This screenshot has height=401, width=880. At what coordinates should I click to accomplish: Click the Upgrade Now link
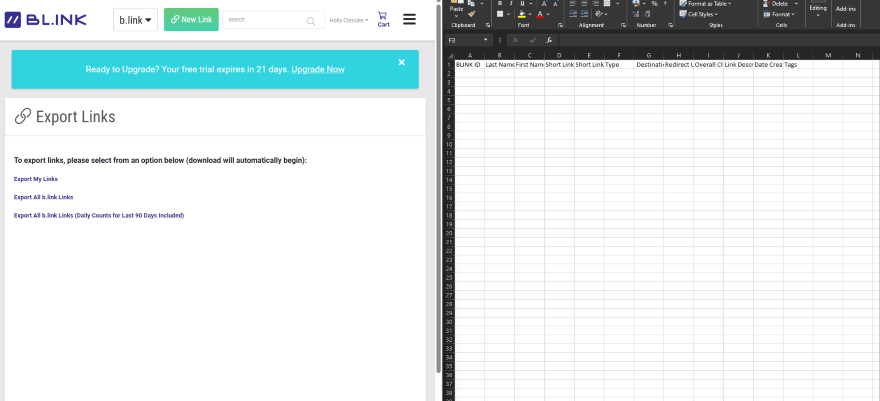click(x=318, y=69)
